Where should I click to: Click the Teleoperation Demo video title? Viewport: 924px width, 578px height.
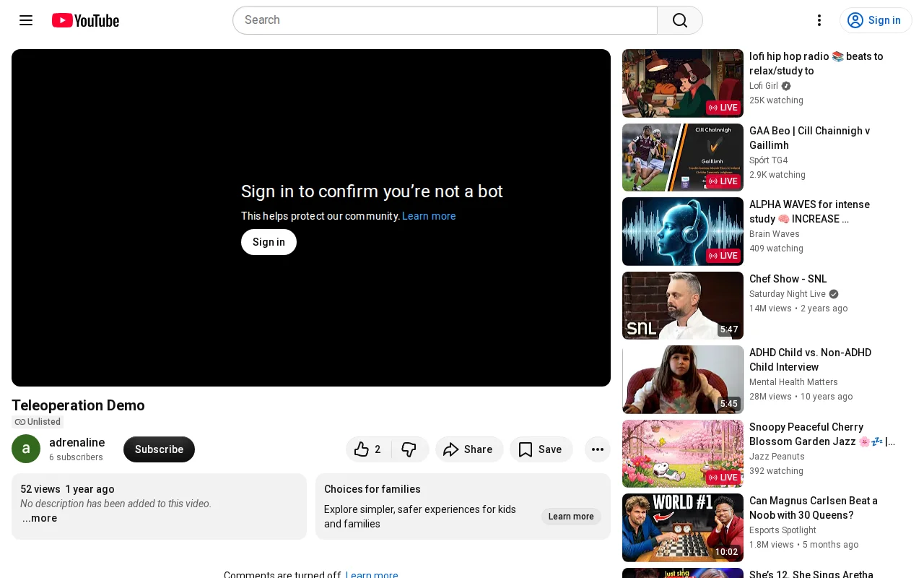pos(78,405)
